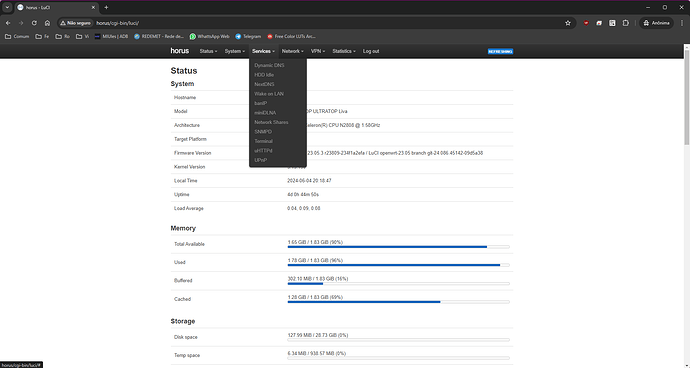690x368 pixels.
Task: Click the Buffered memory progress bar
Action: point(399,283)
